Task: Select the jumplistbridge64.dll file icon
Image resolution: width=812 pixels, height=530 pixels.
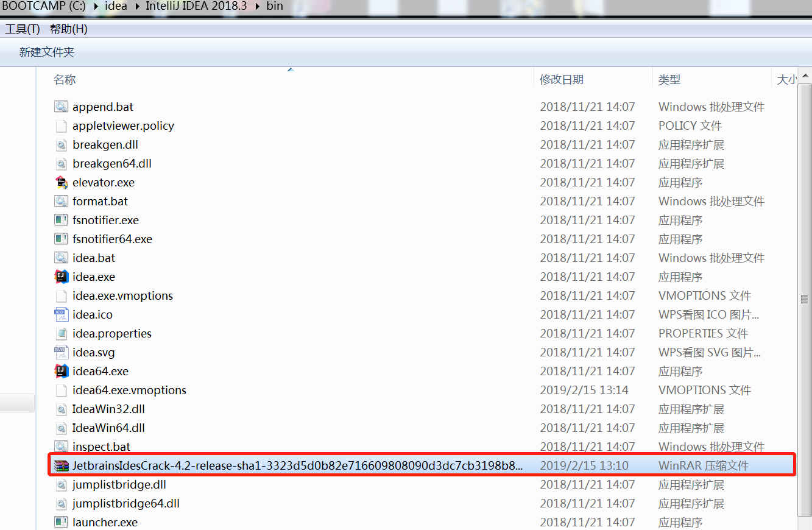Action: click(x=61, y=503)
